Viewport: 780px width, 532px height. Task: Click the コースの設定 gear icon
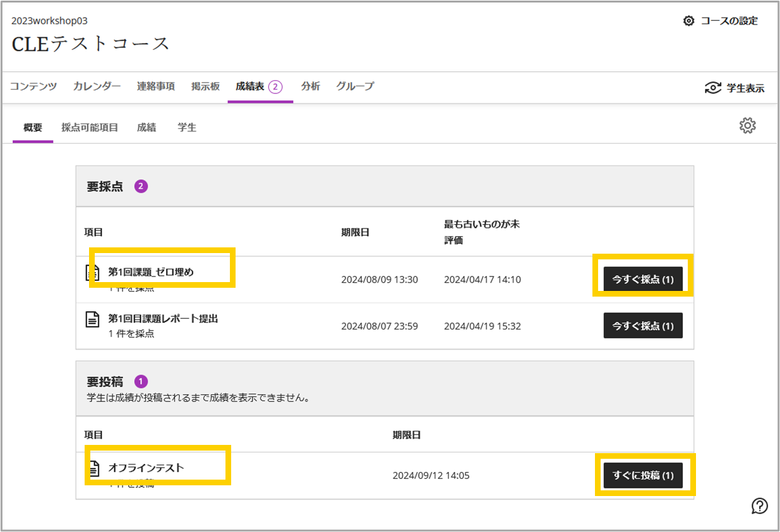coord(688,21)
